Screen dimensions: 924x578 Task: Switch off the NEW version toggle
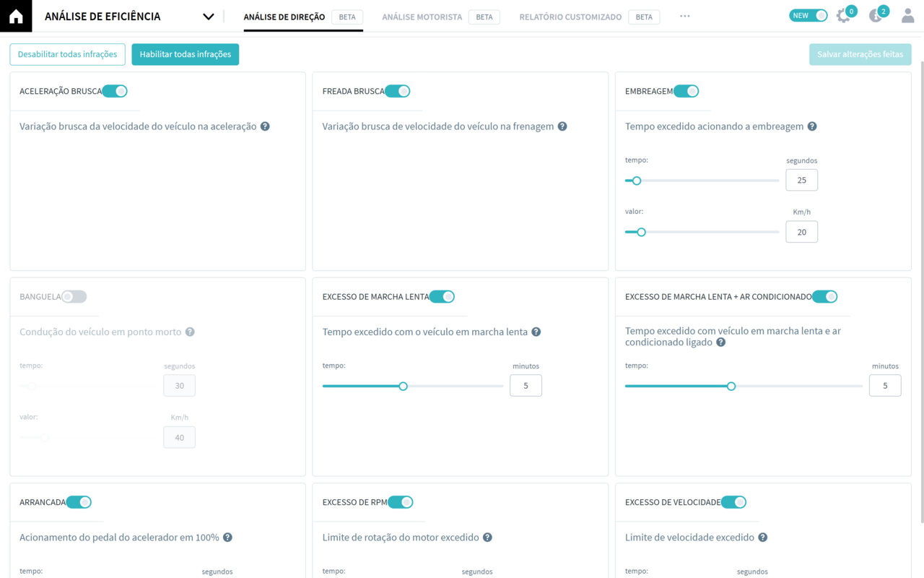808,14
